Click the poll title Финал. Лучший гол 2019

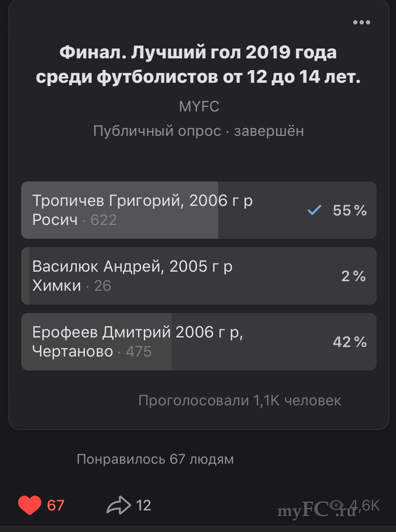(x=198, y=64)
